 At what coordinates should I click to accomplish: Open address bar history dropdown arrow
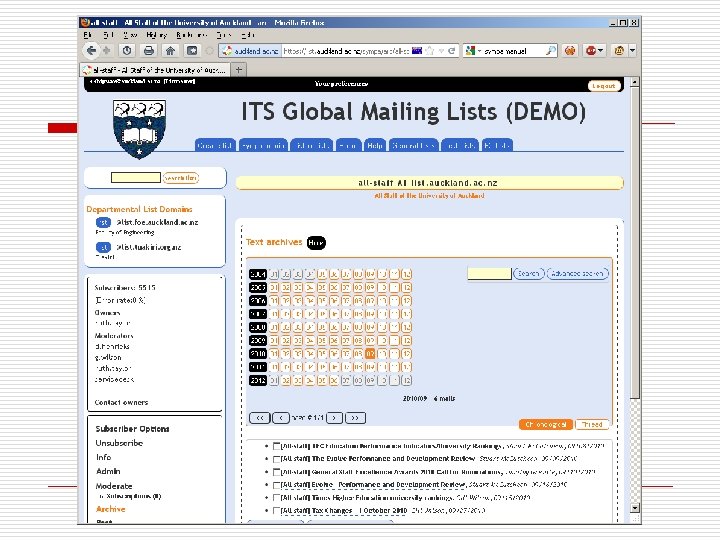click(441, 51)
